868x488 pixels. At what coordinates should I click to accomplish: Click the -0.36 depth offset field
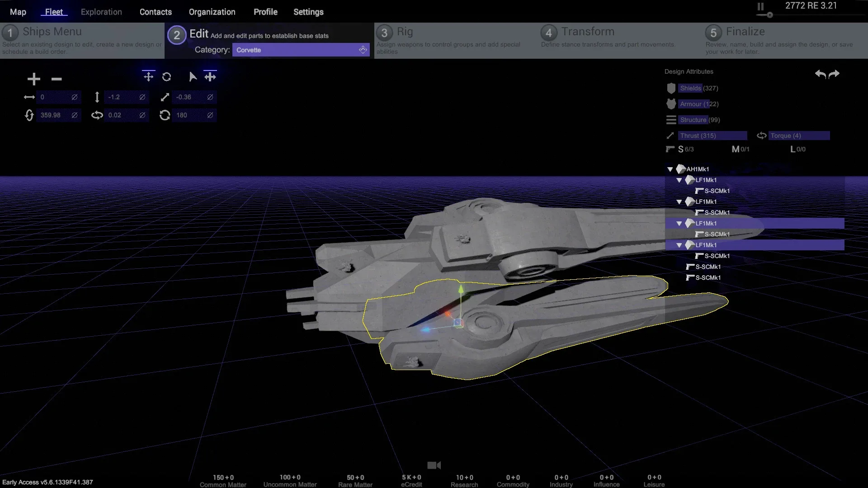point(189,97)
